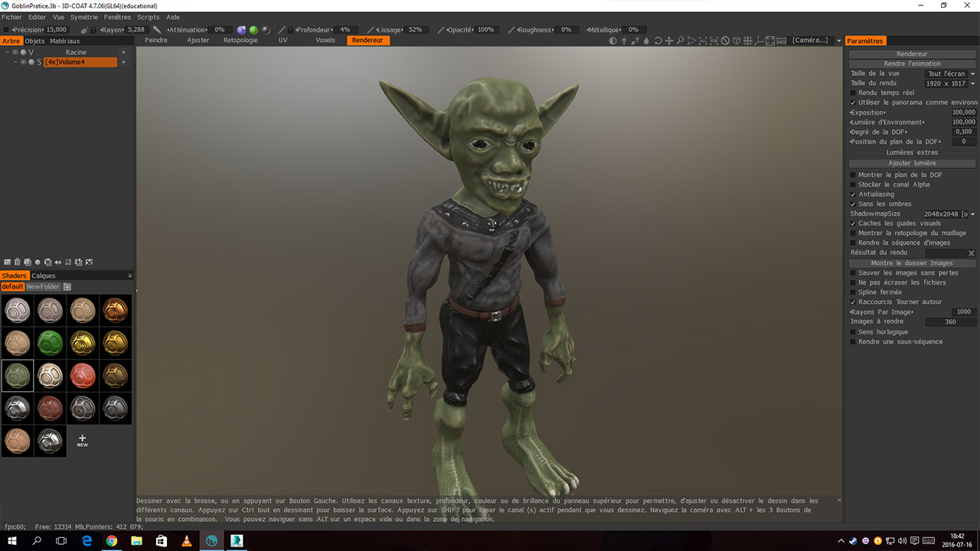The width and height of the screenshot is (980, 551).
Task: Collapse the Racine tree node
Action: (7, 52)
